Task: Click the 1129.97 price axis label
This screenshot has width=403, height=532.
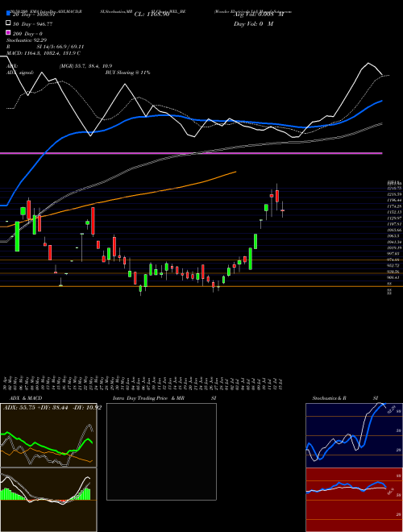Action: pos(394,218)
